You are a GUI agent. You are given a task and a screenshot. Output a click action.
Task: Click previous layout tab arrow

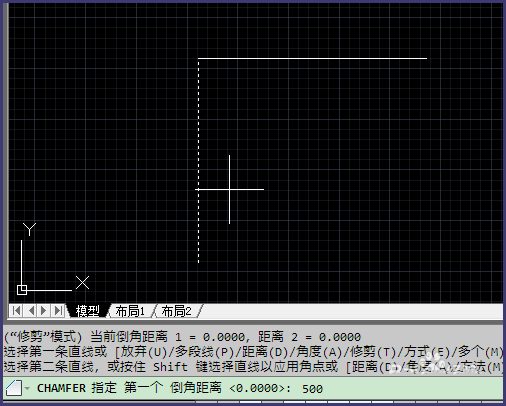coord(31,311)
